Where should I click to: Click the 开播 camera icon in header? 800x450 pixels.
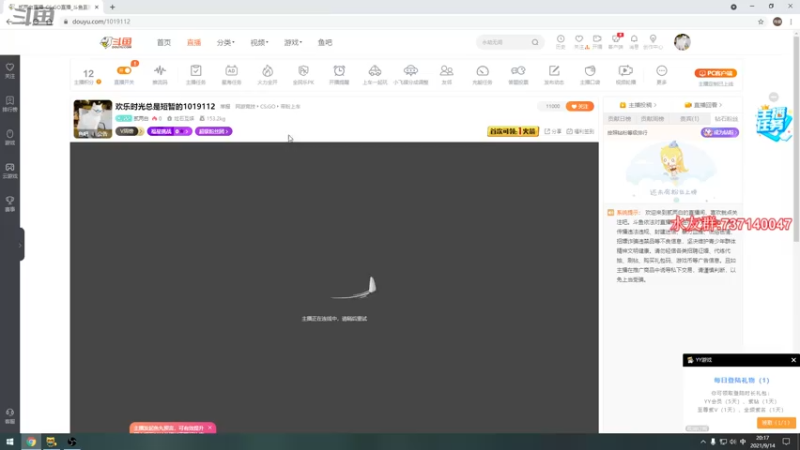click(x=597, y=41)
